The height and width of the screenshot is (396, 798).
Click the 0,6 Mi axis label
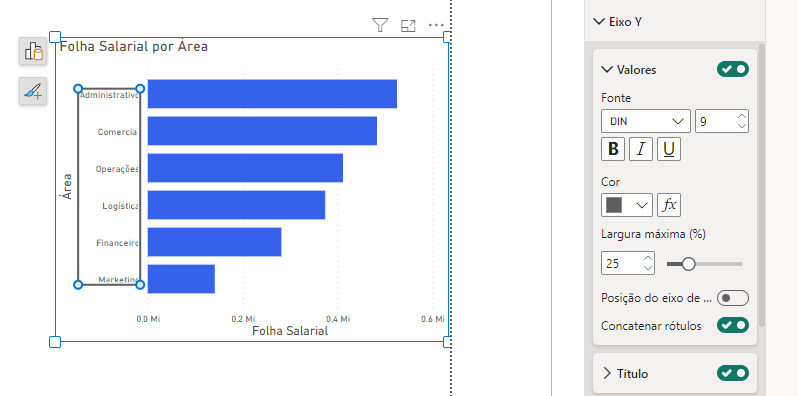433,319
